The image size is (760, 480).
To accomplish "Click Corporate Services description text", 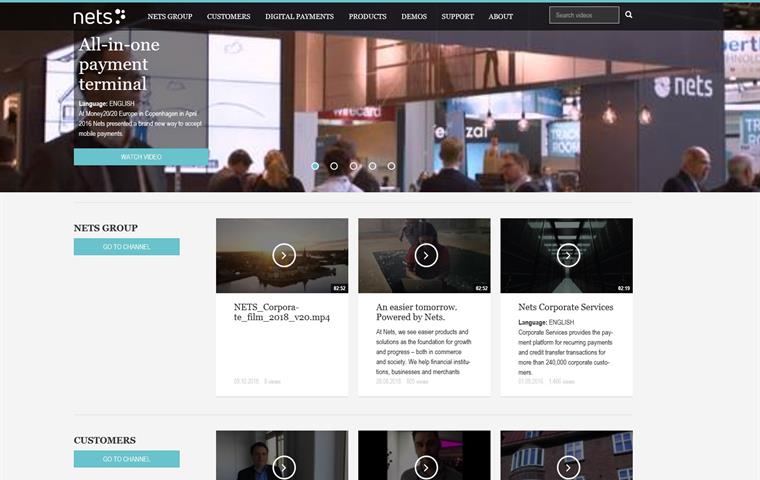I will (565, 352).
